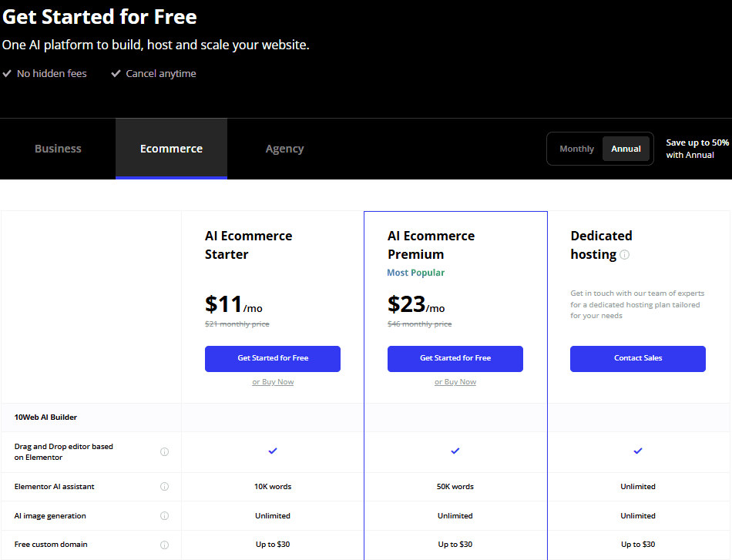732x560 pixels.
Task: Click the 'Drag and Drop editor based on Elementor' label
Action: pyautogui.click(x=63, y=451)
